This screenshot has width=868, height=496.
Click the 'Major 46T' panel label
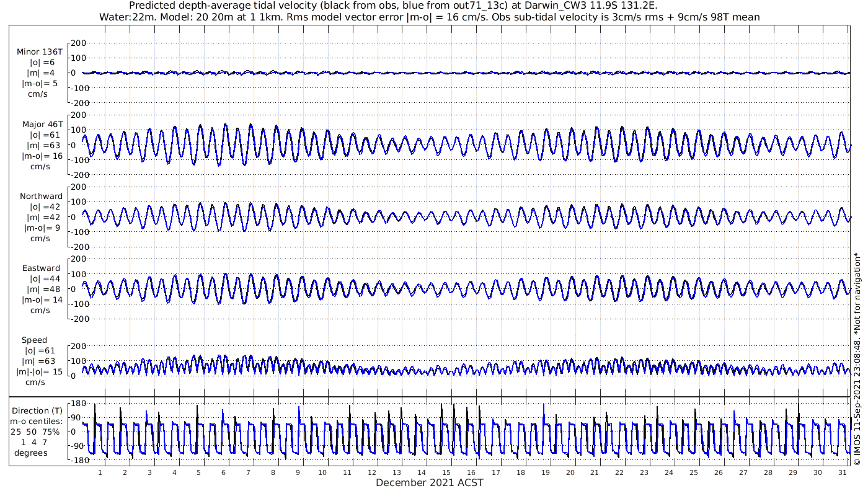(43, 124)
